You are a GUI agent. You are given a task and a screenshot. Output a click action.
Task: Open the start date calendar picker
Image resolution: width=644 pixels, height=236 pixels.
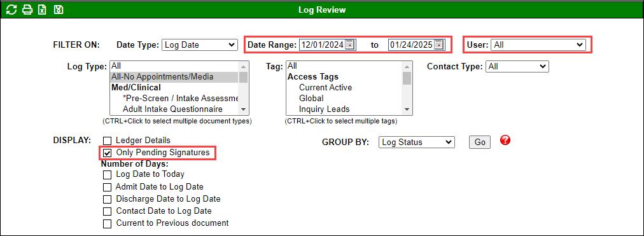pyautogui.click(x=349, y=45)
